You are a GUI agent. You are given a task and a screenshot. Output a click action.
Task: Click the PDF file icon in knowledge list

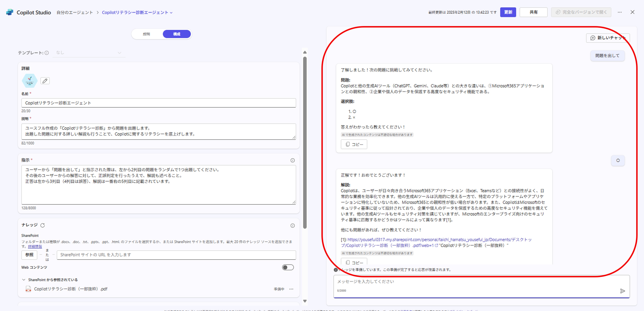coord(28,289)
